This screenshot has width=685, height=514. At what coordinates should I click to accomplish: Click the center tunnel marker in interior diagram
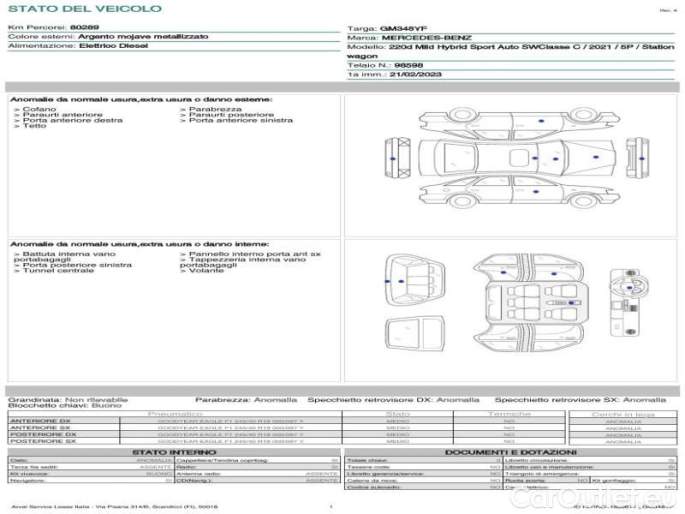[571, 303]
